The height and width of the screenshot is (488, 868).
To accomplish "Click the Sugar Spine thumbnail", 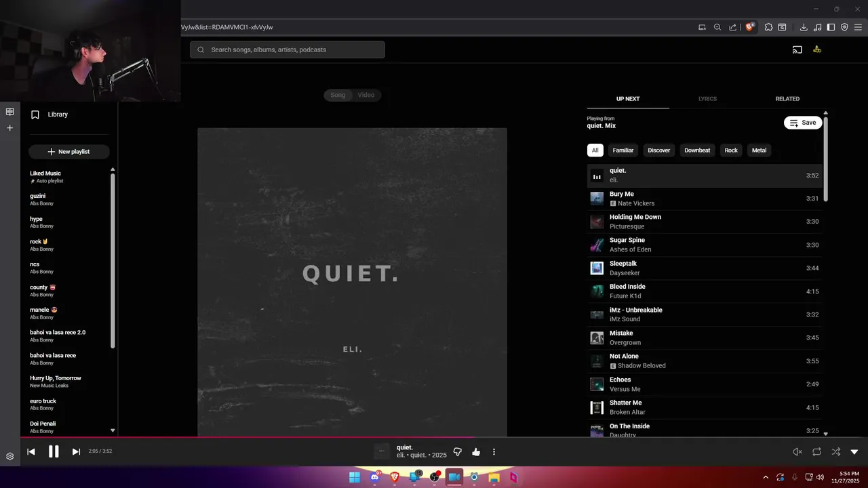I will [x=597, y=245].
